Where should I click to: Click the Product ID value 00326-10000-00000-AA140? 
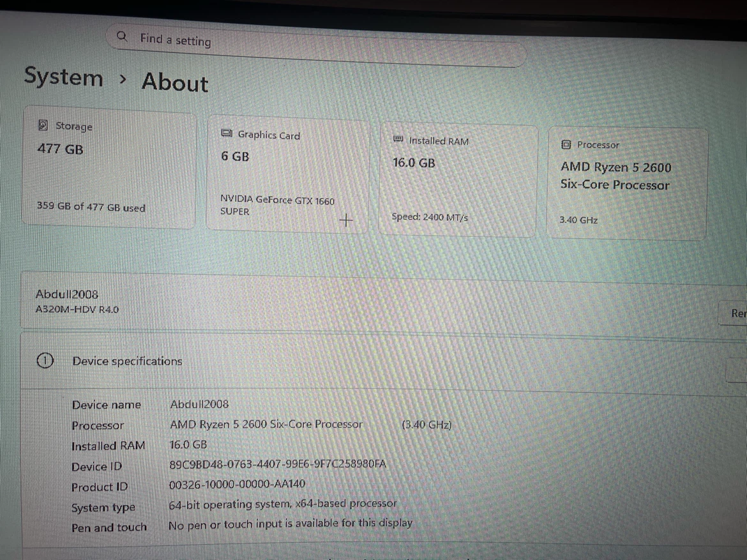(238, 484)
